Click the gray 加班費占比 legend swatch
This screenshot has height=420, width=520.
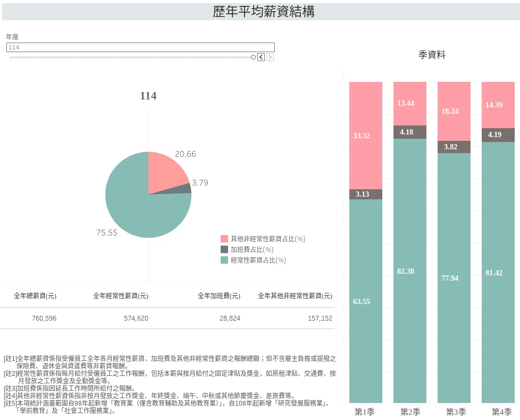224,249
